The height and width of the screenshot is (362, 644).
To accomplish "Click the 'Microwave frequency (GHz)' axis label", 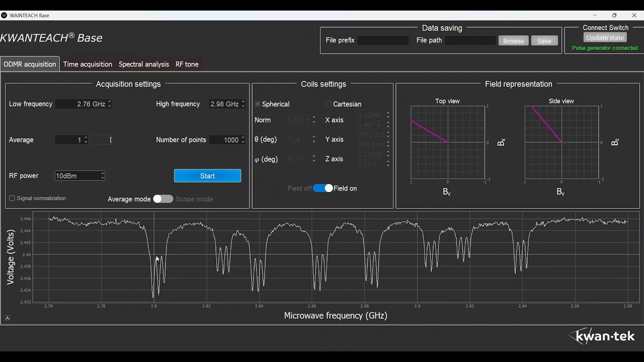I will 336,316.
